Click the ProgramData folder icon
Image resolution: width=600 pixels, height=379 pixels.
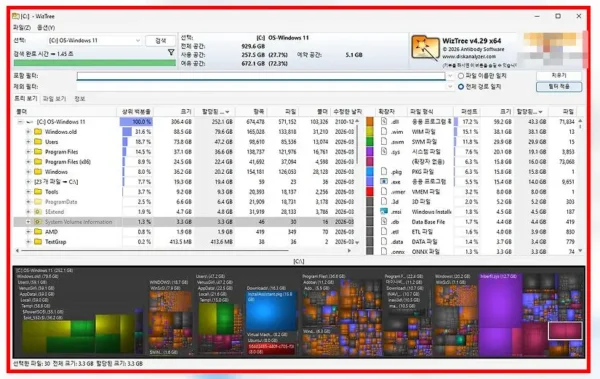38,201
